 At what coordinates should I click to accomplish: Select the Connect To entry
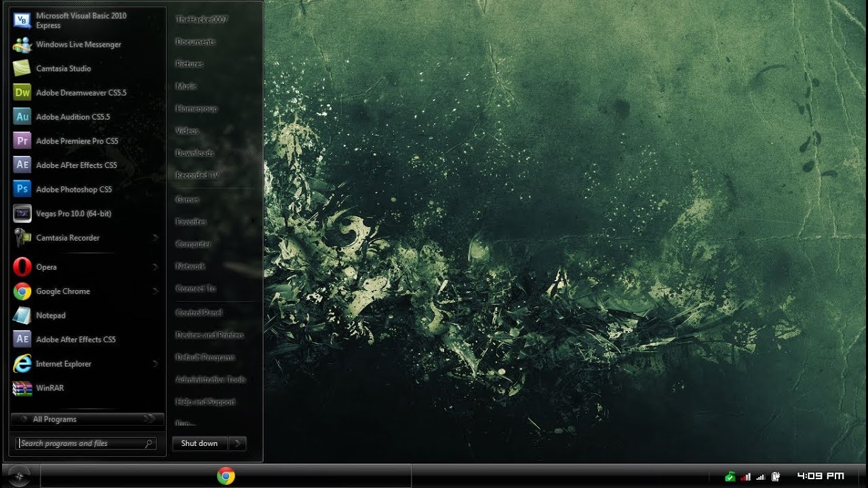click(195, 289)
